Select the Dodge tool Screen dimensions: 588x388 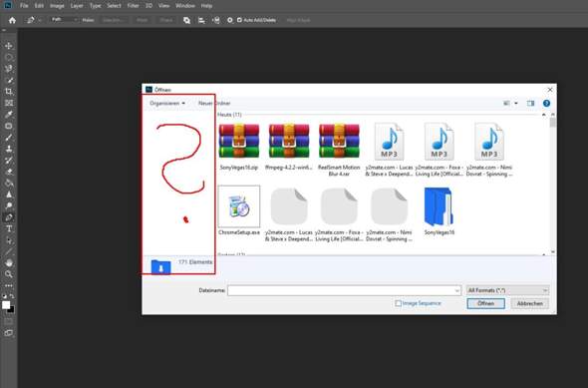coord(9,205)
